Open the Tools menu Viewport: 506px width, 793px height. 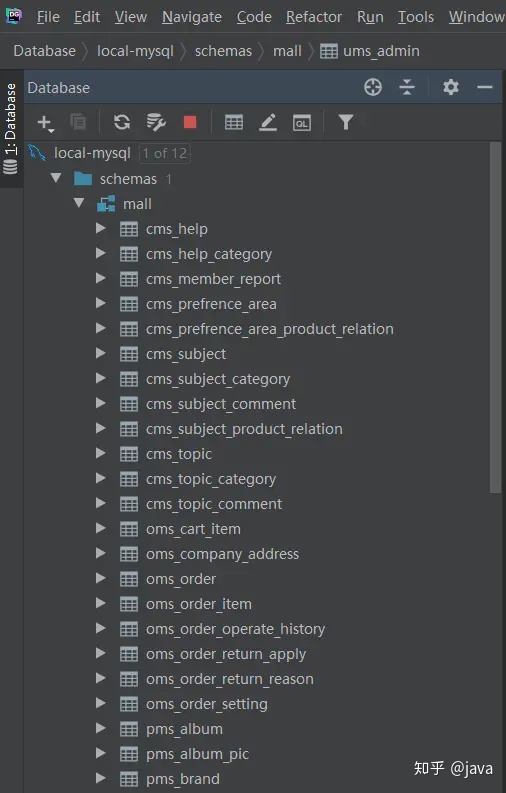pos(416,17)
